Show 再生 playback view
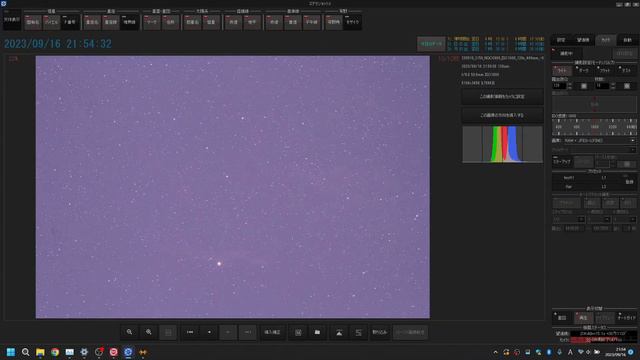The image size is (640, 360). coord(584,318)
